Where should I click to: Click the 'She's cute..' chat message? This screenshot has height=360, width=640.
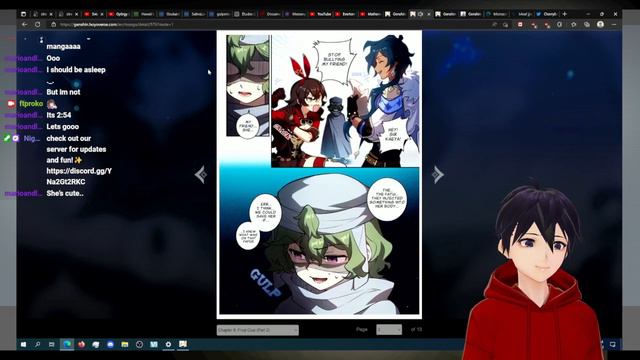65,193
